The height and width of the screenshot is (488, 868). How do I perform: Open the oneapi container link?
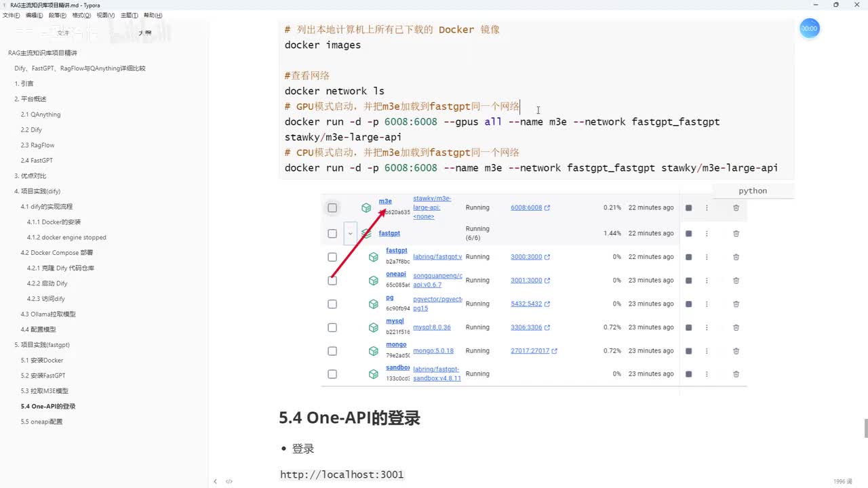(396, 274)
